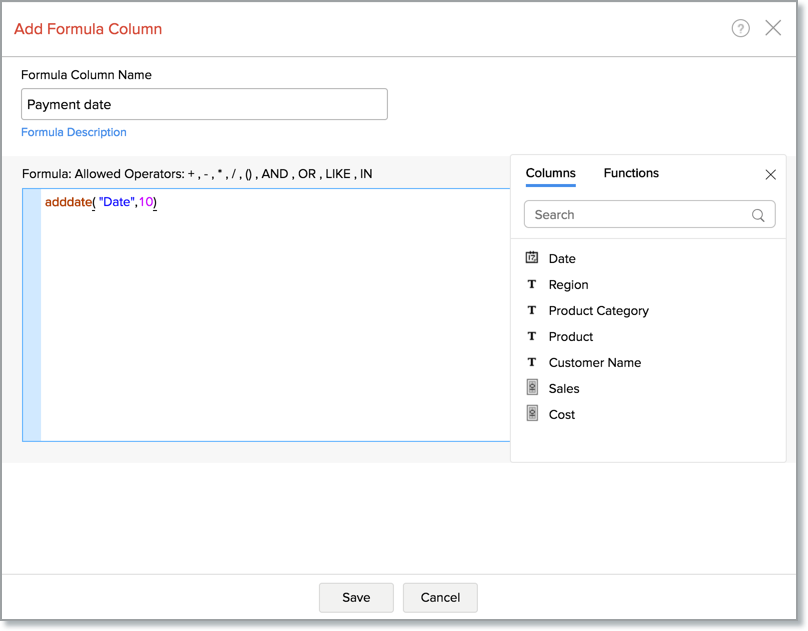808x631 pixels.
Task: Switch to the Functions tab
Action: click(631, 173)
